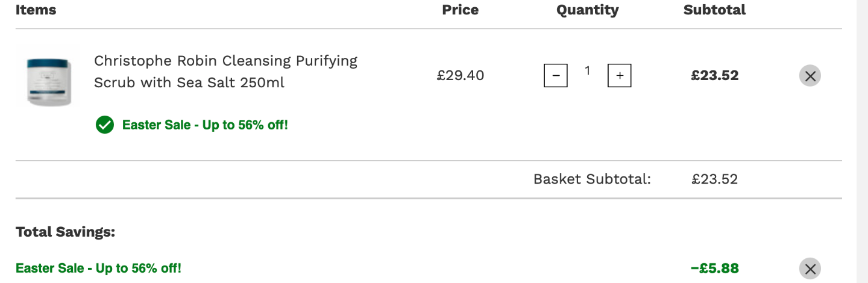Click the page's vertical scrollbar track
The image size is (868, 283).
point(862,141)
